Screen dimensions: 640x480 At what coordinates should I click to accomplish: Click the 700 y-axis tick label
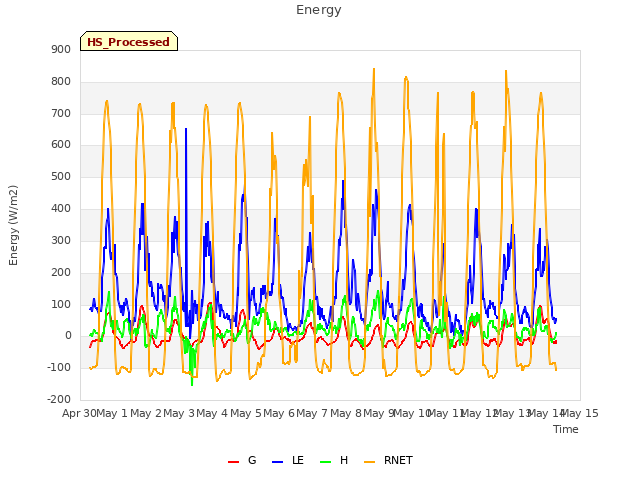pyautogui.click(x=61, y=113)
